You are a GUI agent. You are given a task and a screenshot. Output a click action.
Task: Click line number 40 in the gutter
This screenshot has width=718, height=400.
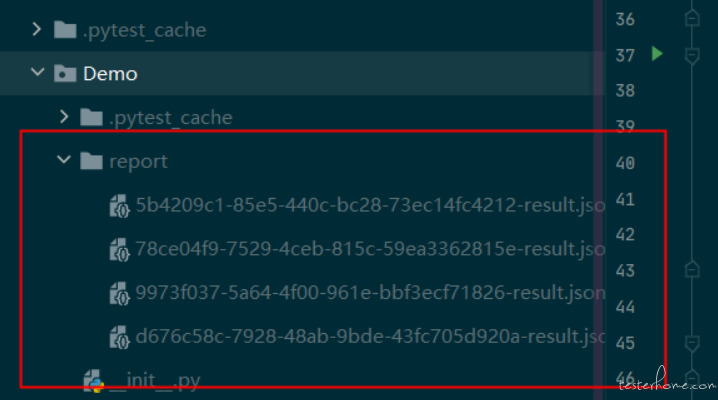click(625, 163)
